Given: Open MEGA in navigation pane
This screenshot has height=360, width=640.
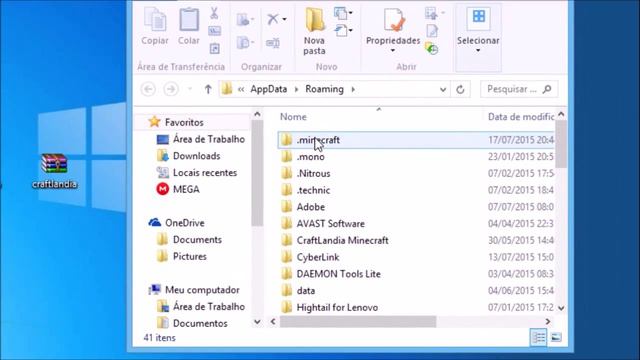Looking at the screenshot, I should tap(186, 189).
